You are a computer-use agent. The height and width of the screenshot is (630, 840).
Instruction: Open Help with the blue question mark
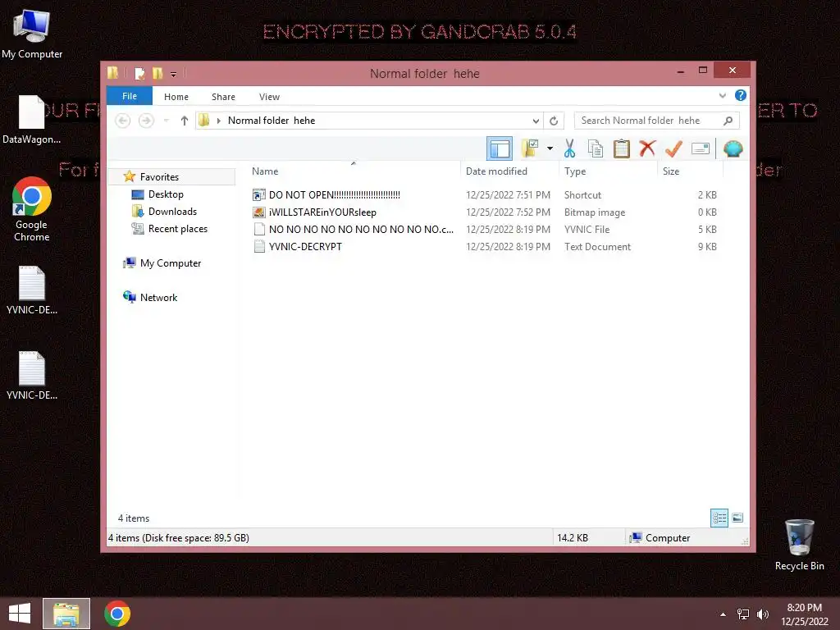coord(741,95)
